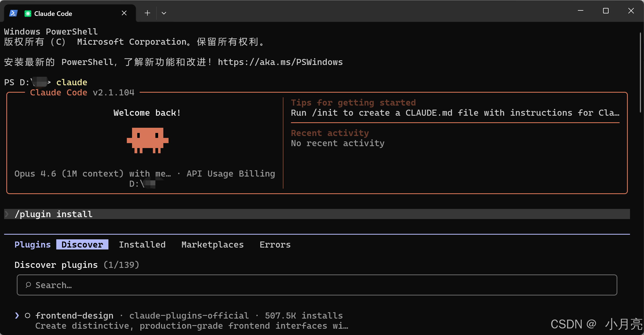Maximize the terminal window

[x=606, y=11]
